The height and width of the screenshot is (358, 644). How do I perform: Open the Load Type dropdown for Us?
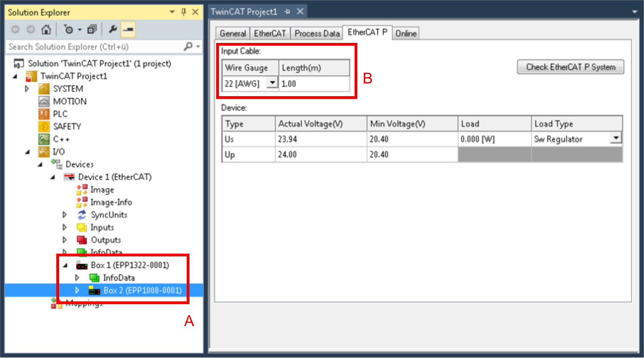[616, 139]
